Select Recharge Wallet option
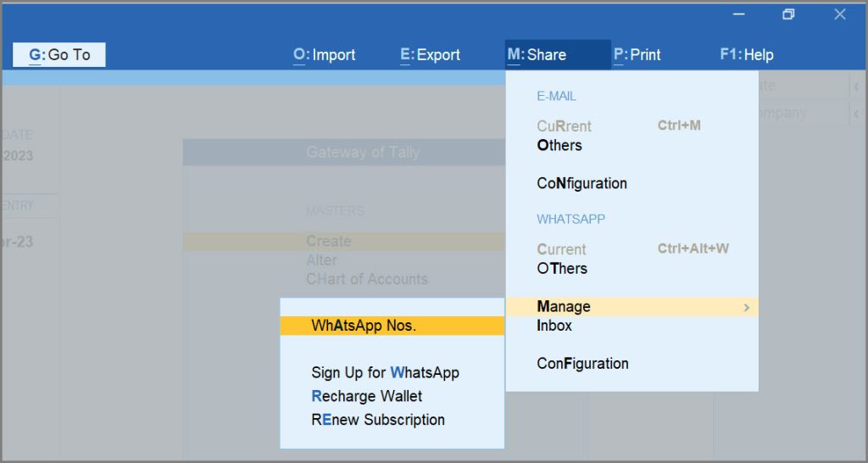 pos(366,397)
